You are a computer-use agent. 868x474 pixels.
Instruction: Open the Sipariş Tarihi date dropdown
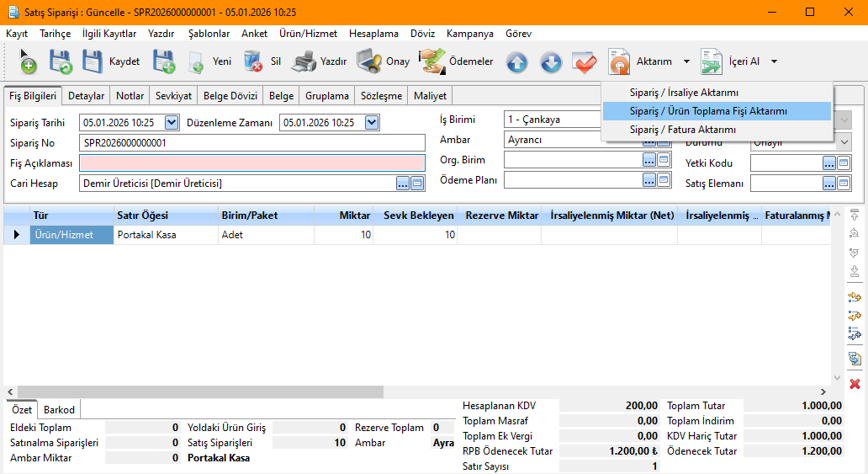[x=172, y=123]
